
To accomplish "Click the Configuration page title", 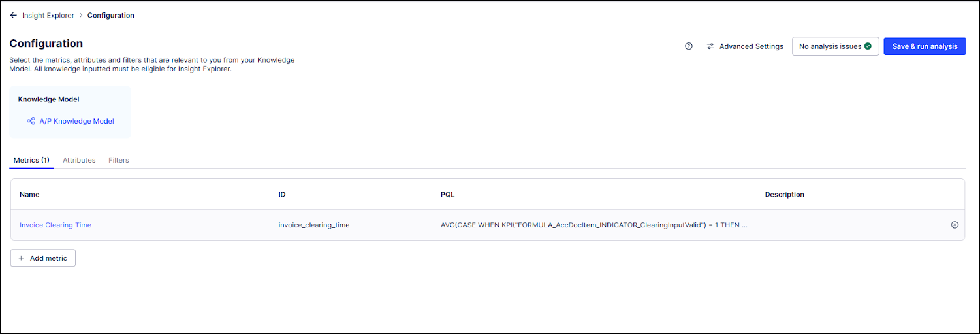I will [46, 44].
